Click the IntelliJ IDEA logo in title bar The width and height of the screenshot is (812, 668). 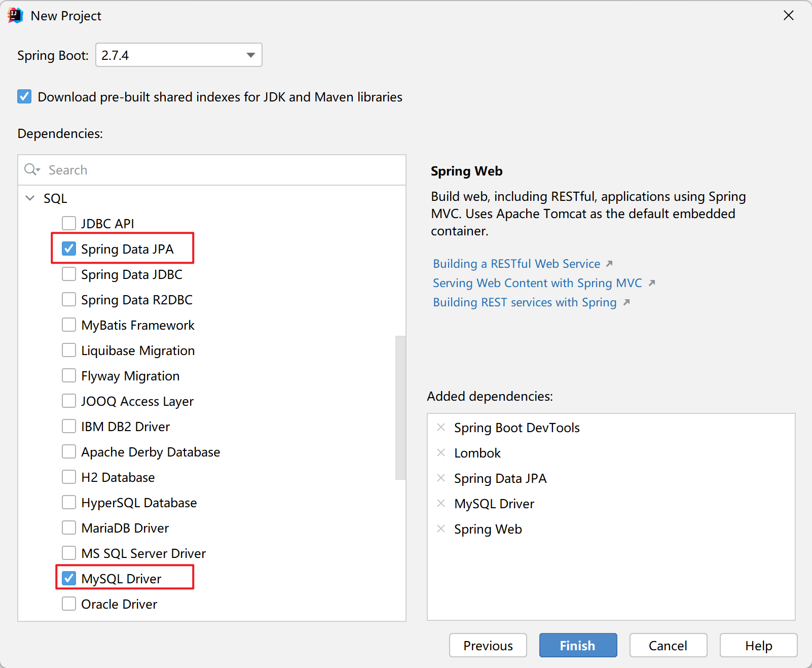click(16, 16)
